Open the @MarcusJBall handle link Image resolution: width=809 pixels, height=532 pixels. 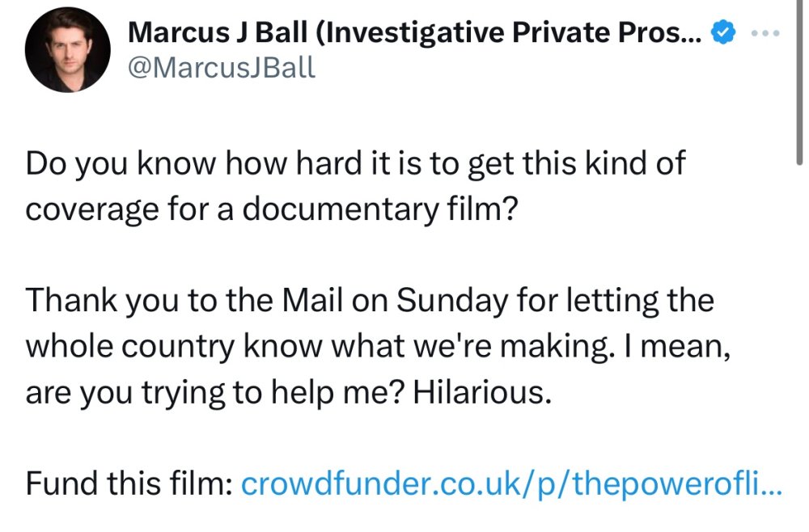(x=221, y=67)
